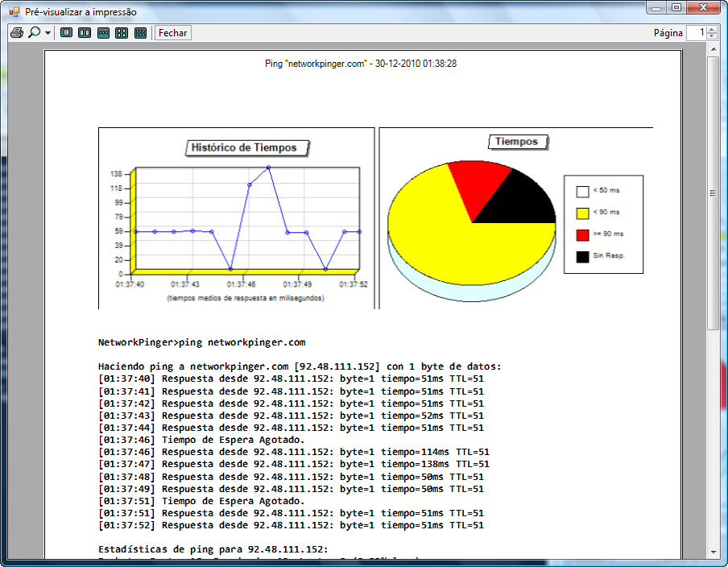This screenshot has height=567, width=728.
Task: Click the red ">= 90 ms" legend swatch
Action: tap(583, 235)
